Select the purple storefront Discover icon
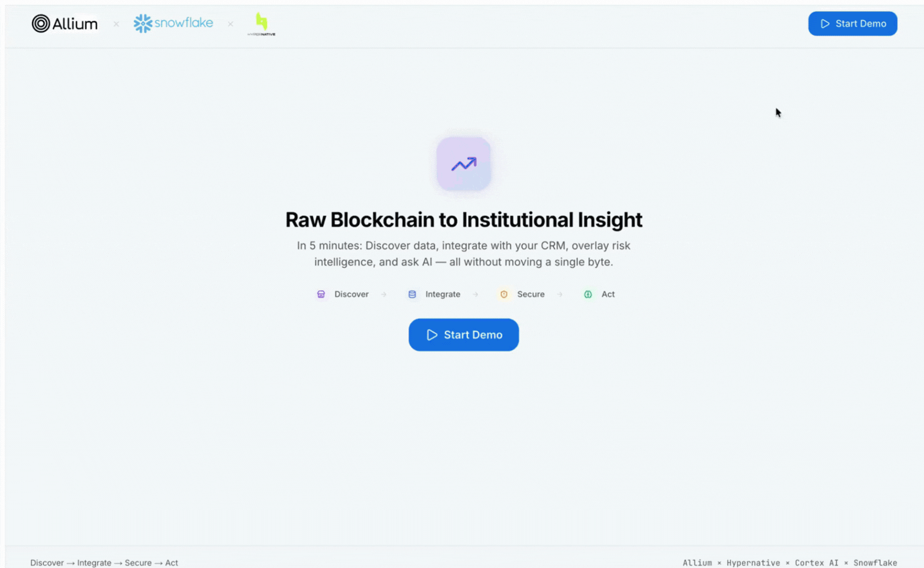924x568 pixels. (x=321, y=294)
